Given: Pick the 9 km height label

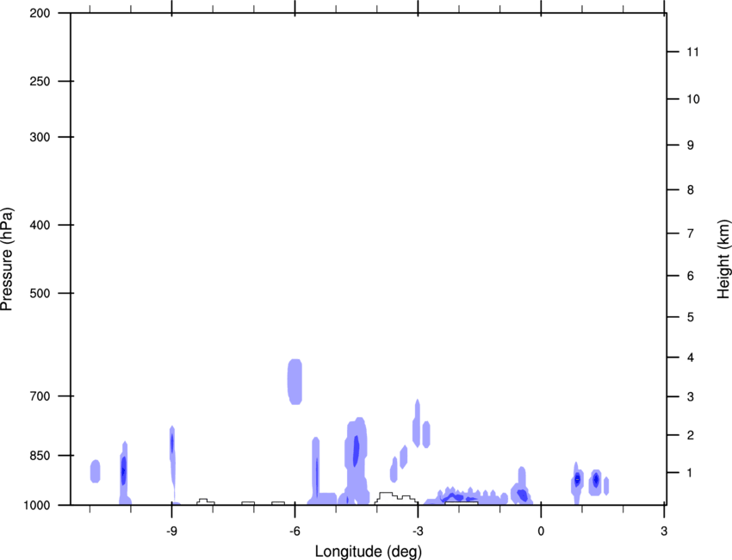Looking at the screenshot, I should pos(691,146).
